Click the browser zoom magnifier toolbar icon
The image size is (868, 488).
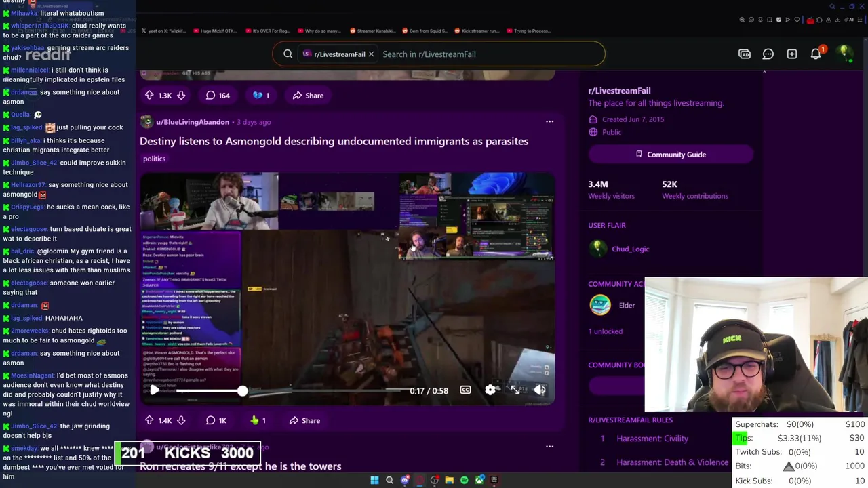pos(742,20)
